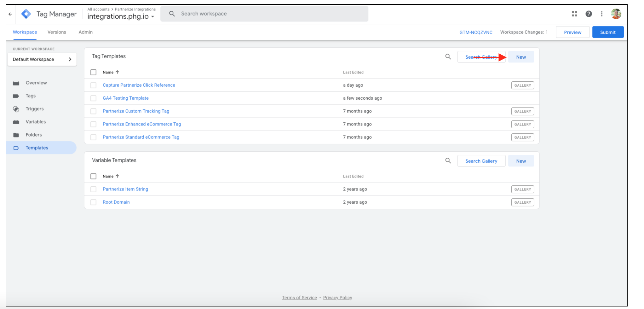Check Capture Partnerize Click Reference row checkbox
This screenshot has width=644, height=309.
(94, 85)
